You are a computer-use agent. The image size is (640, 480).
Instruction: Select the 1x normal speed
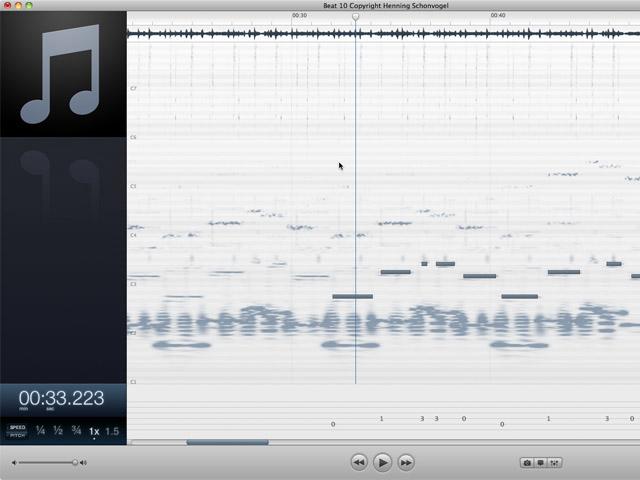[x=94, y=431]
